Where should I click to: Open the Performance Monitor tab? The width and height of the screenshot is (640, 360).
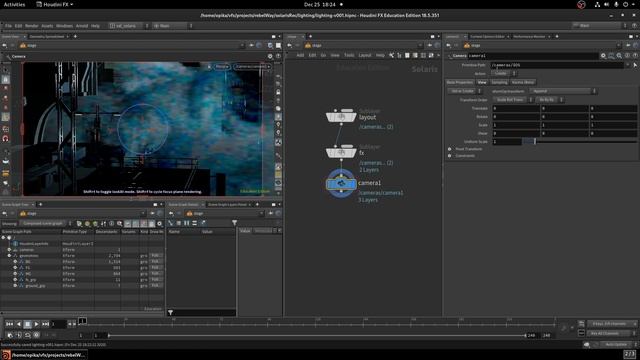click(x=529, y=37)
